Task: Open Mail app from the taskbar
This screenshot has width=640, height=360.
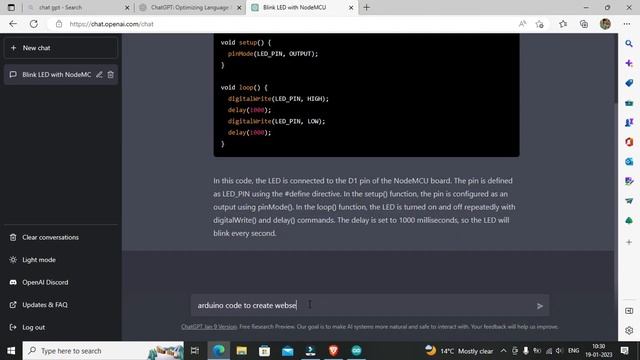Action: (287, 351)
